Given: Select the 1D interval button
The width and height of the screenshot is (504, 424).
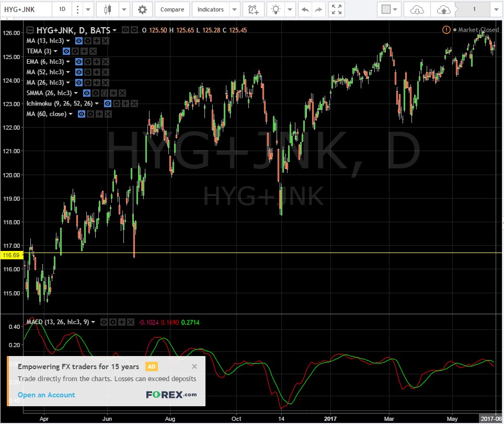Looking at the screenshot, I should click(62, 9).
